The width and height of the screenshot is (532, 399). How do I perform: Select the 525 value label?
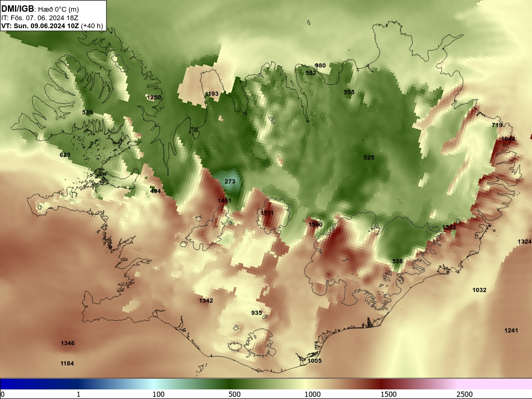[369, 157]
